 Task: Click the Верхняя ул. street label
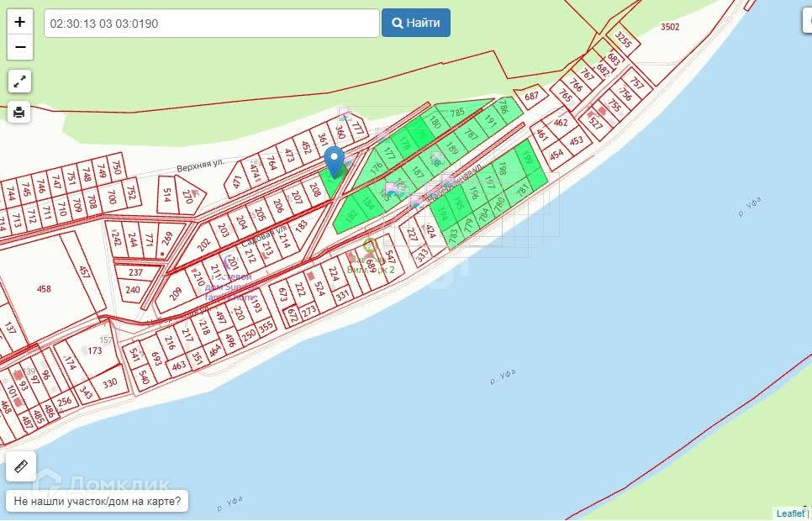pyautogui.click(x=200, y=166)
